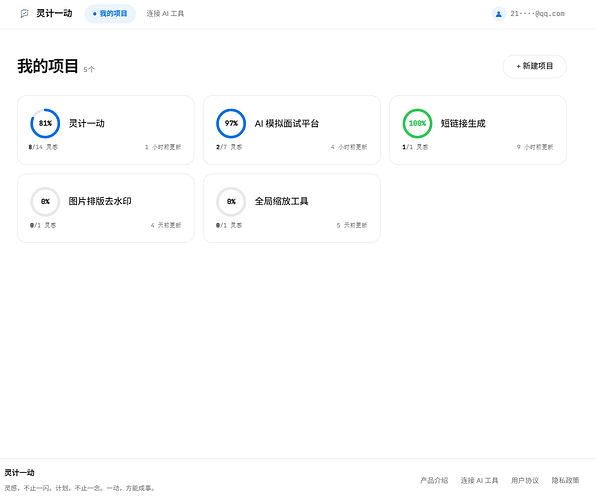Open the account email 21····@qq.com menu
Image resolution: width=596 pixels, height=500 pixels.
pos(537,14)
